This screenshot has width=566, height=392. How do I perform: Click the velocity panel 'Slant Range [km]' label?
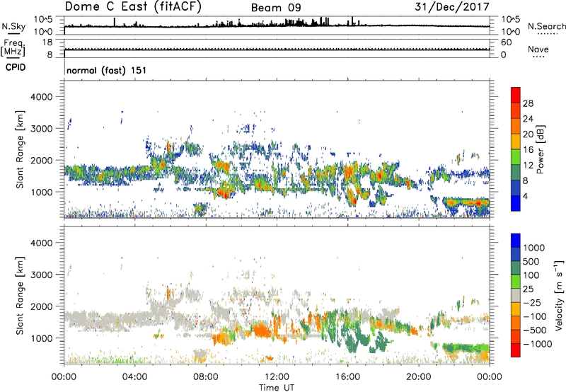pyautogui.click(x=20, y=295)
